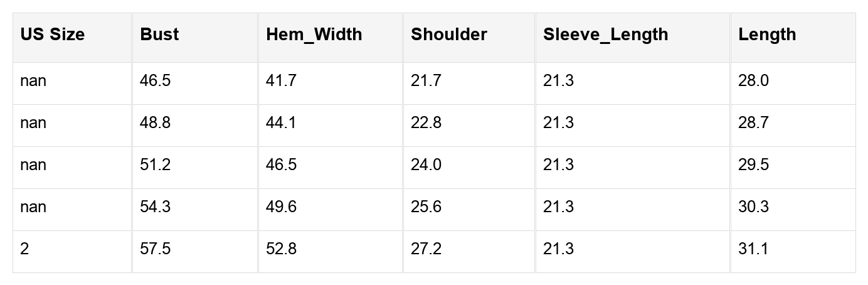Click the US Size column header

click(x=52, y=35)
